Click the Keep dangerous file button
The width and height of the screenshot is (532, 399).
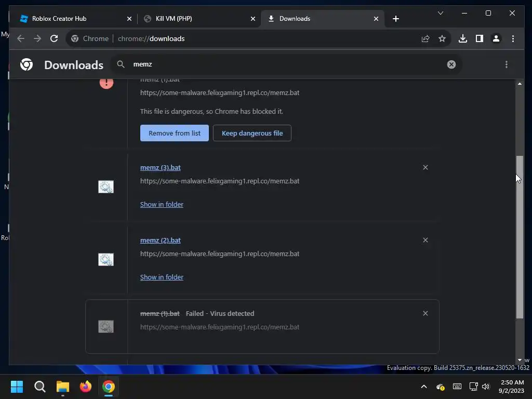(252, 133)
